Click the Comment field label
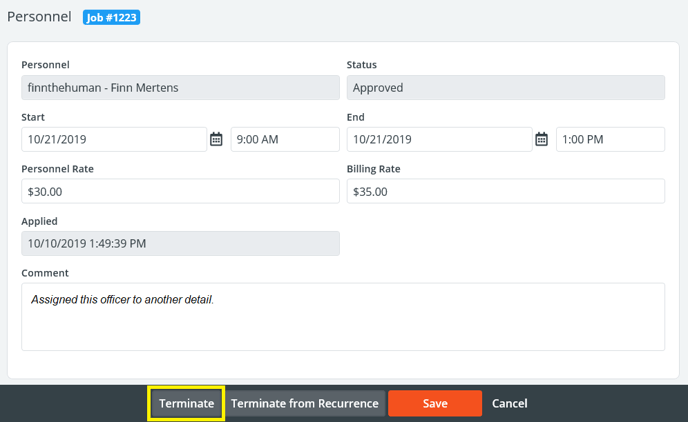Image resolution: width=688 pixels, height=422 pixels. click(45, 273)
